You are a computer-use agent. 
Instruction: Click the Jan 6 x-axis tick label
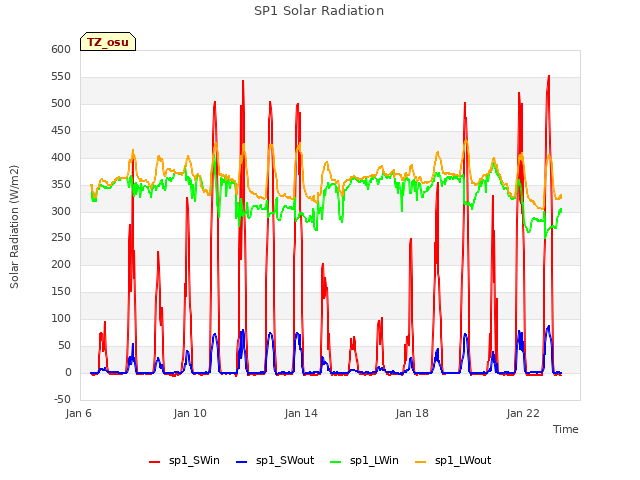(78, 413)
